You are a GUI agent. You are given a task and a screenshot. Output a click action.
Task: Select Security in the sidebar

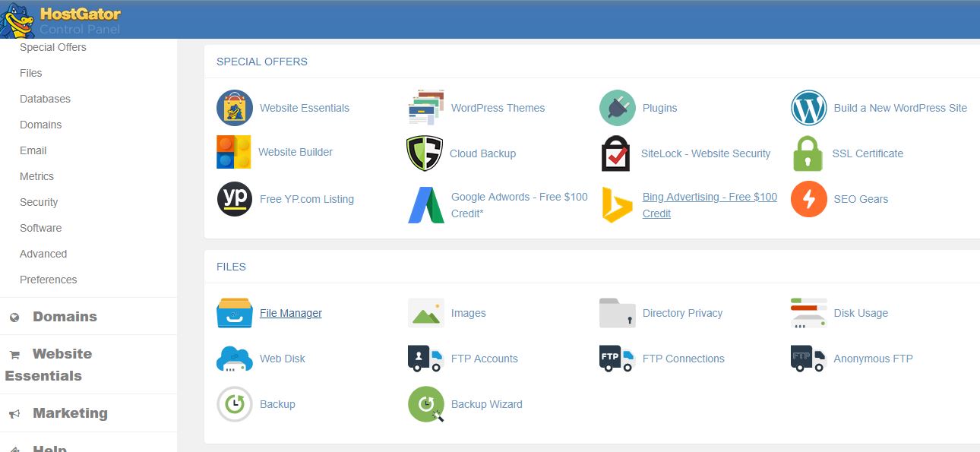(39, 202)
